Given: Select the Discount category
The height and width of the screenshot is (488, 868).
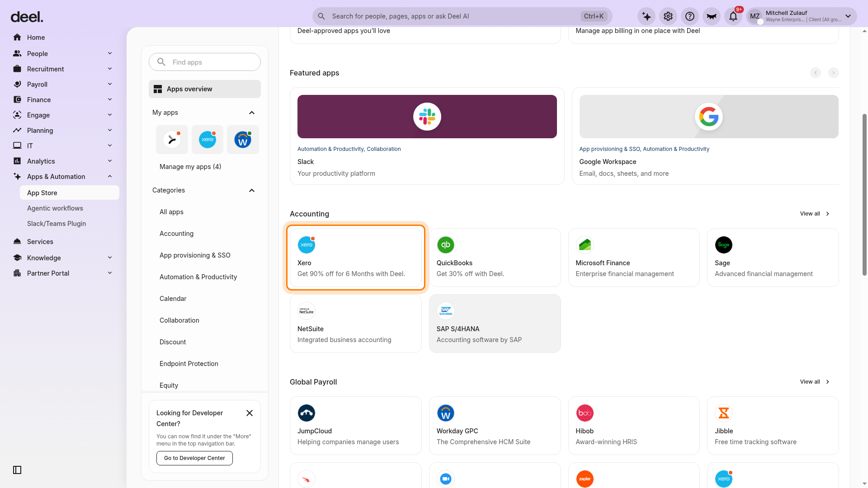Looking at the screenshot, I should click(x=173, y=342).
